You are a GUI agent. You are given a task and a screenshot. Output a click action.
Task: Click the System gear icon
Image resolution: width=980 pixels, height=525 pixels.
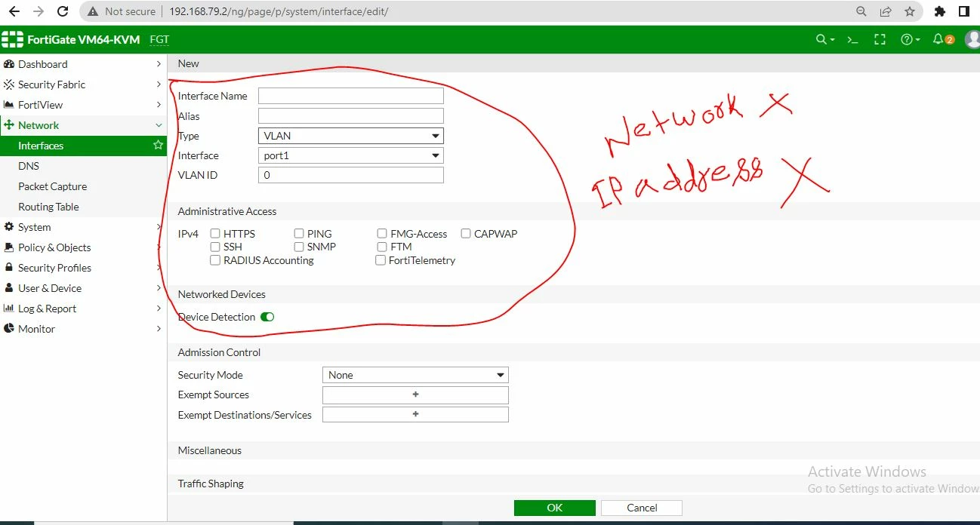click(9, 227)
